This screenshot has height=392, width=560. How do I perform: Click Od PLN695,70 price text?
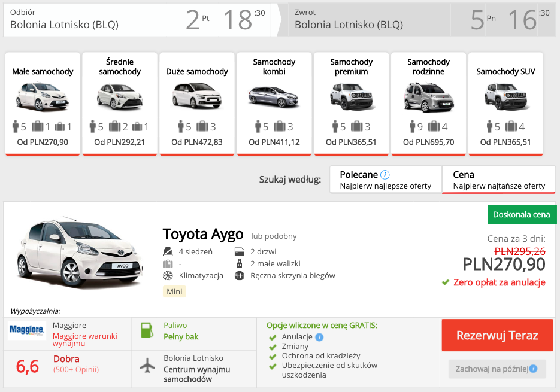[428, 142]
